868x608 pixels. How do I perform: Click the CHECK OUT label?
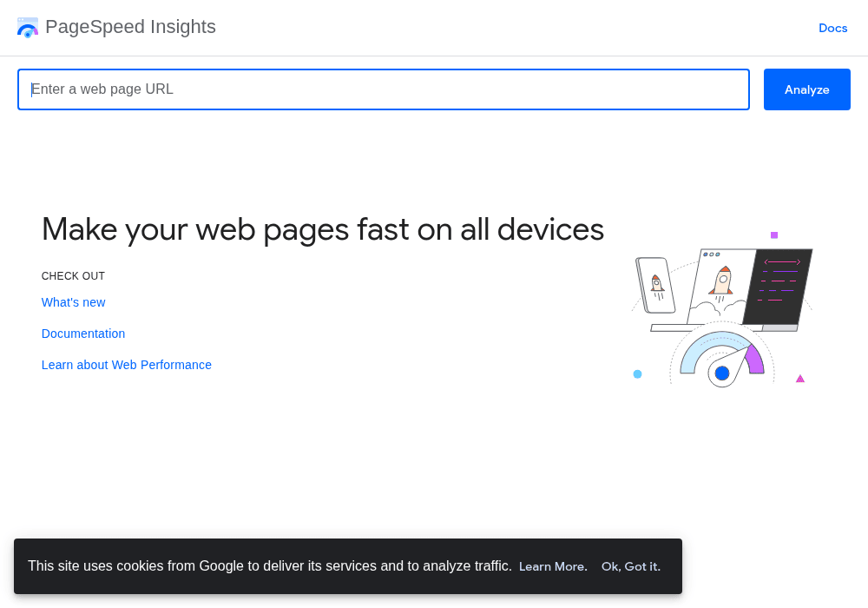[x=73, y=275]
